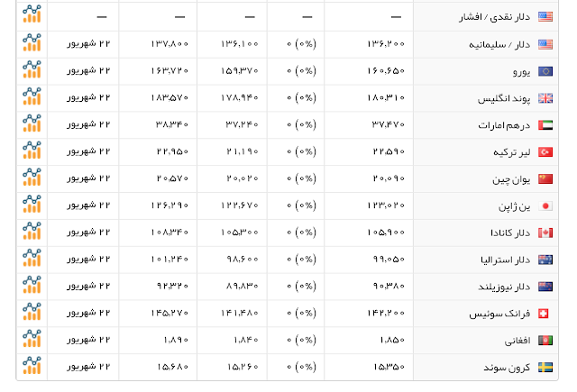View the chart for درهم امارات
Image resolution: width=577 pixels, height=392 pixels.
pos(32,123)
